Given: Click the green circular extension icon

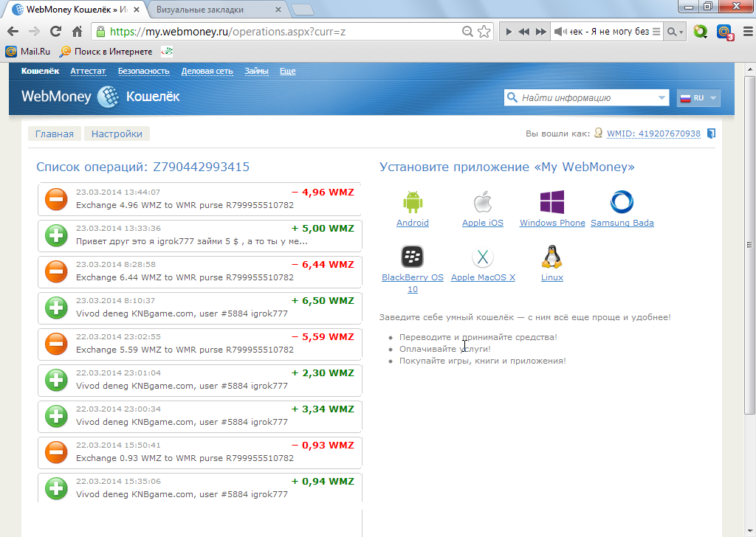Looking at the screenshot, I should pyautogui.click(x=700, y=32).
